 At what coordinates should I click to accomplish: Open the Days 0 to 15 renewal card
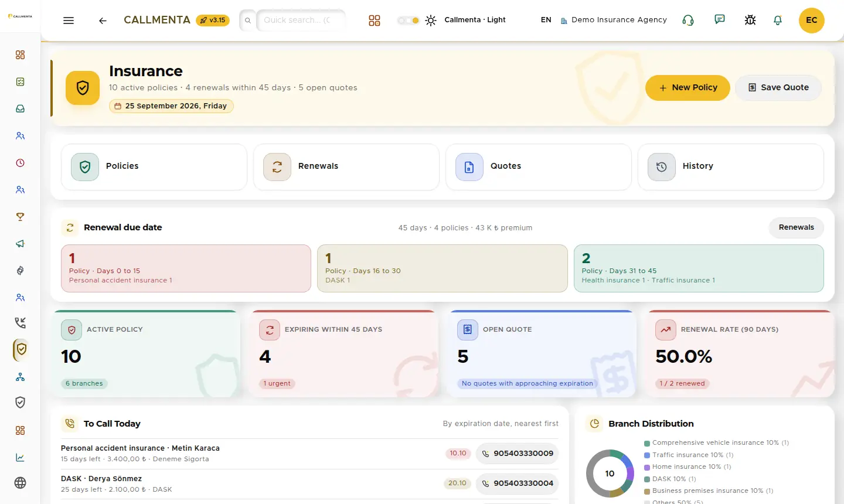tap(186, 269)
